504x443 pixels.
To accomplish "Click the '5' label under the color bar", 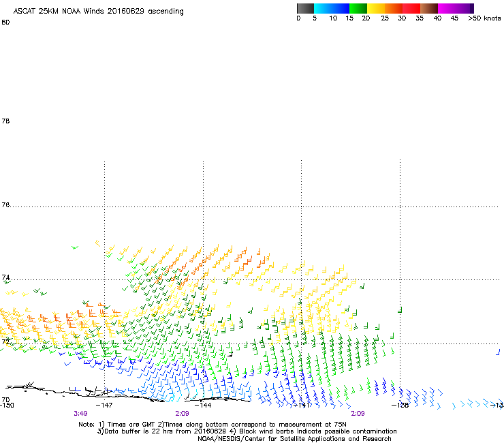I will [x=315, y=18].
